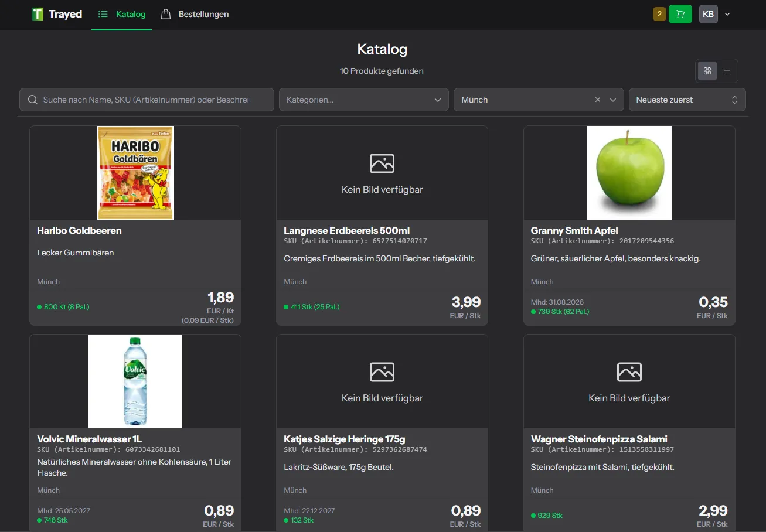Switch to grid view layout

(707, 71)
